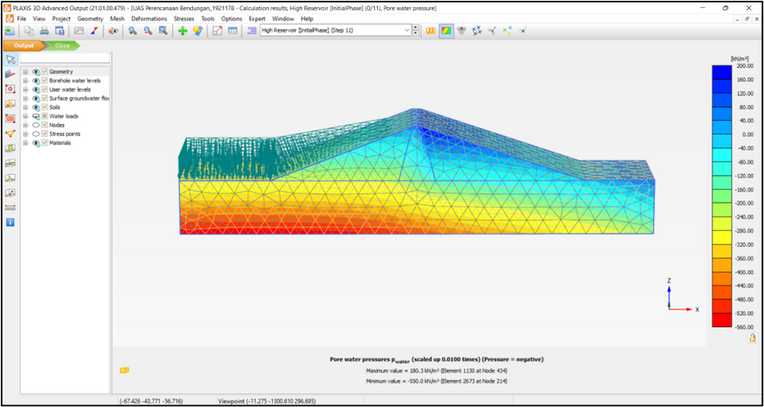Expand the Water loads tree node
Screen dimensions: 764x407
pyautogui.click(x=25, y=116)
